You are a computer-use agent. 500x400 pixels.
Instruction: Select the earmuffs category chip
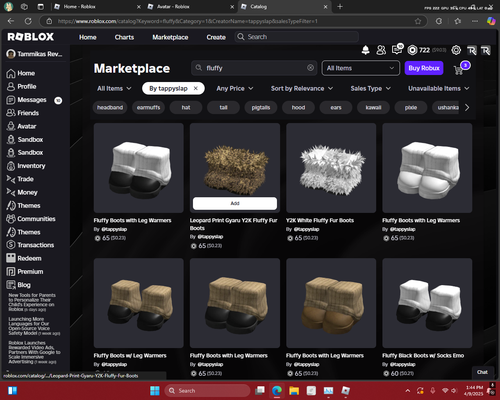[148, 107]
